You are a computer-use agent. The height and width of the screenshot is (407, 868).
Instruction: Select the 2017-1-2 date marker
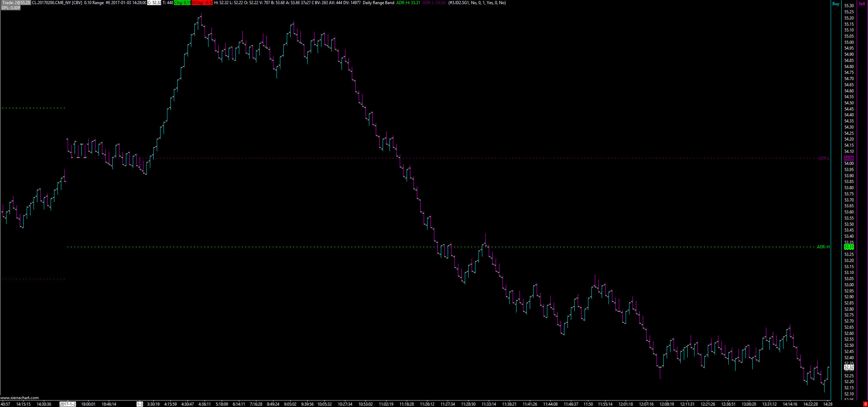67,404
